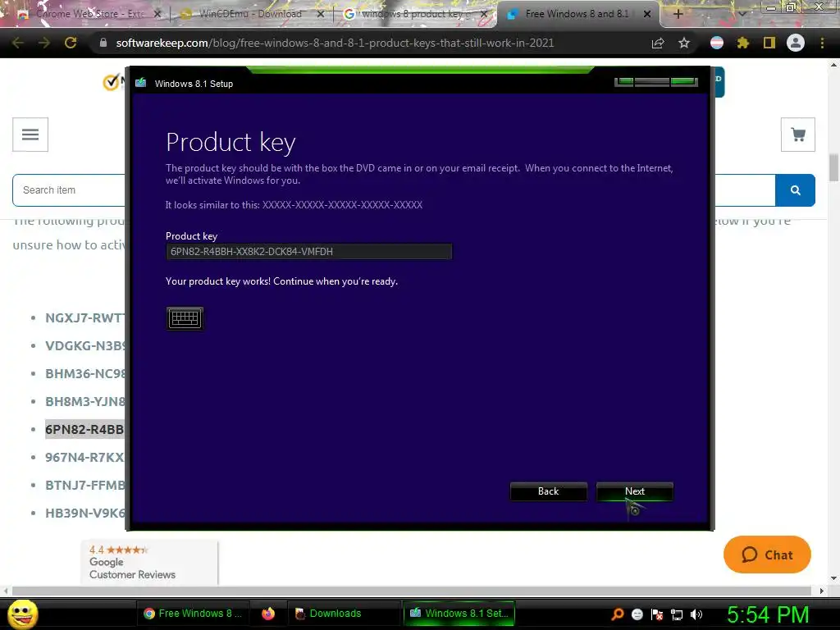This screenshot has width=840, height=630.
Task: Click the NGXJ7-RWT product key text
Action: click(x=84, y=317)
